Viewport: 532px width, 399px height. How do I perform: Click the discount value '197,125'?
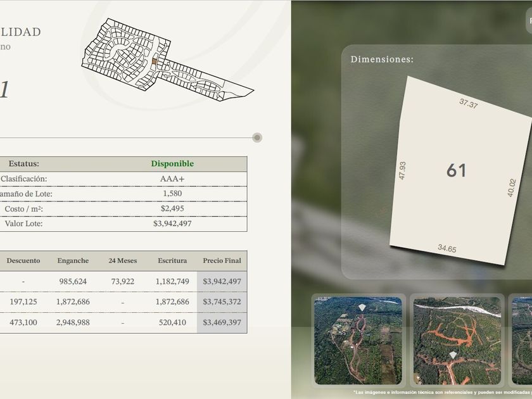point(23,301)
